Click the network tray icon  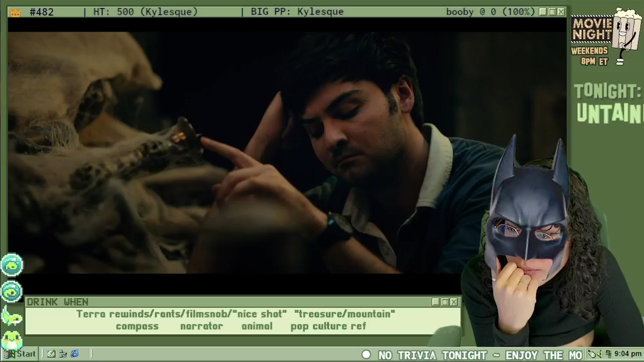pos(608,354)
